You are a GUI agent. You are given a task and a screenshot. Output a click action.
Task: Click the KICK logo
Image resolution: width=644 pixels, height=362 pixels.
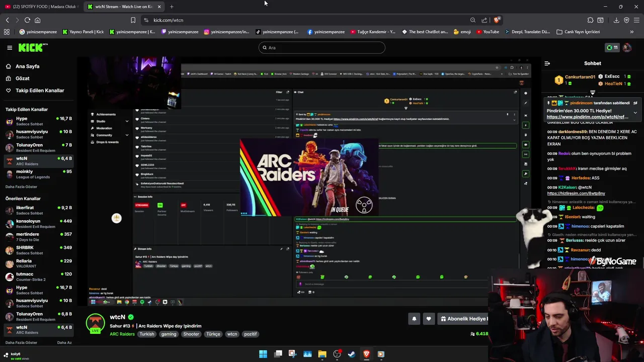33,48
